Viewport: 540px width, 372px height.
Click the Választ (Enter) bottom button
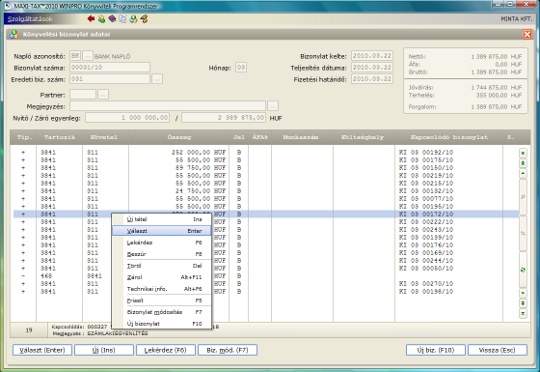42,350
